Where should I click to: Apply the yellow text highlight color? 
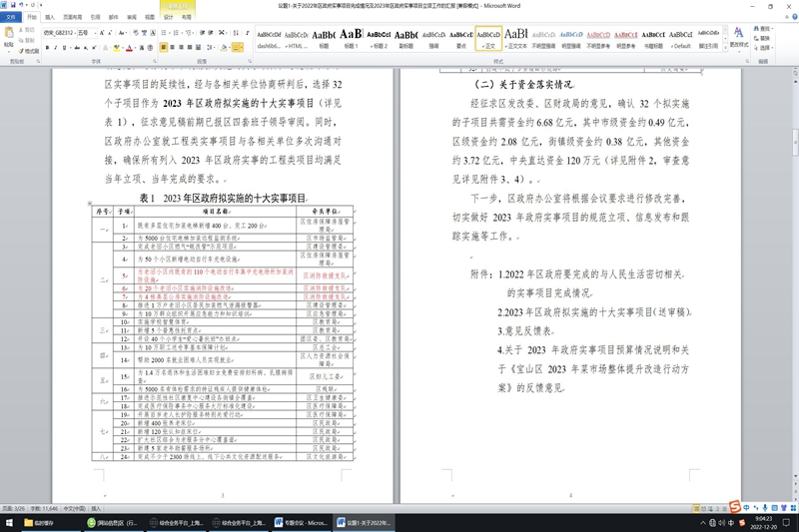[116, 48]
